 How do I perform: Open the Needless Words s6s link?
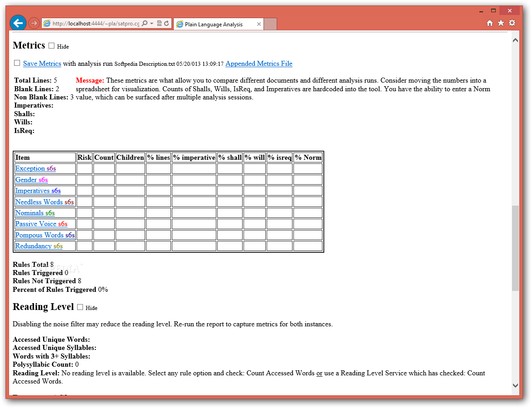pyautogui.click(x=44, y=202)
